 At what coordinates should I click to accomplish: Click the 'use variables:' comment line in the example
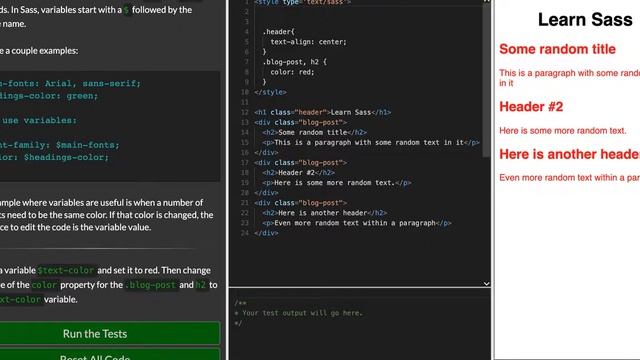coord(39,120)
